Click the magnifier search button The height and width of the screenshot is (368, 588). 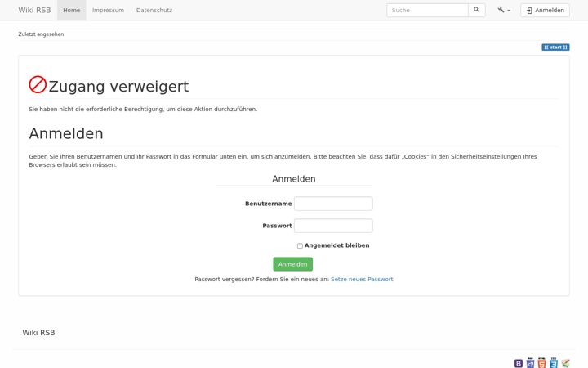point(477,10)
